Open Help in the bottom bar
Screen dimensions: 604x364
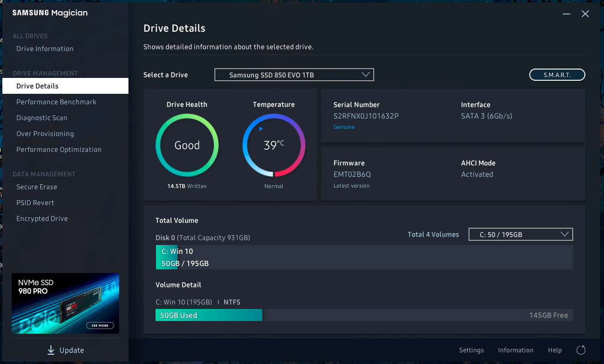pos(555,350)
